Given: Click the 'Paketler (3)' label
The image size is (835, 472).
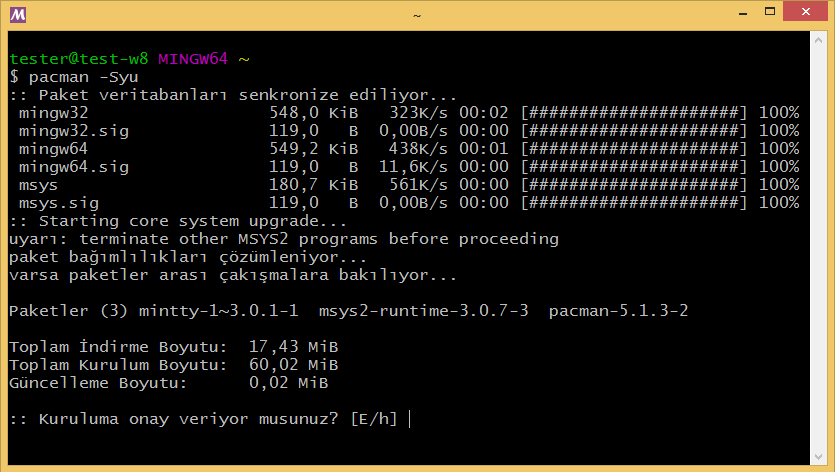Looking at the screenshot, I should [69, 311].
